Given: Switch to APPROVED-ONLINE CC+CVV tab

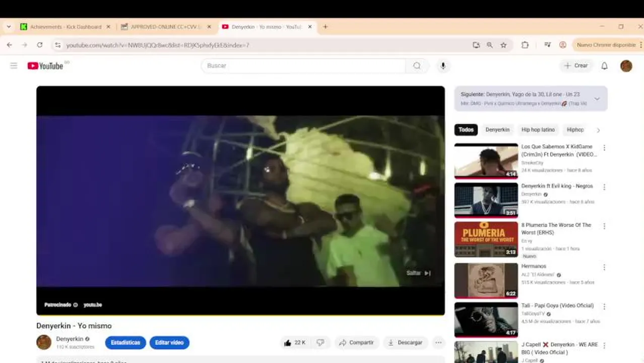Looking at the screenshot, I should (x=167, y=27).
